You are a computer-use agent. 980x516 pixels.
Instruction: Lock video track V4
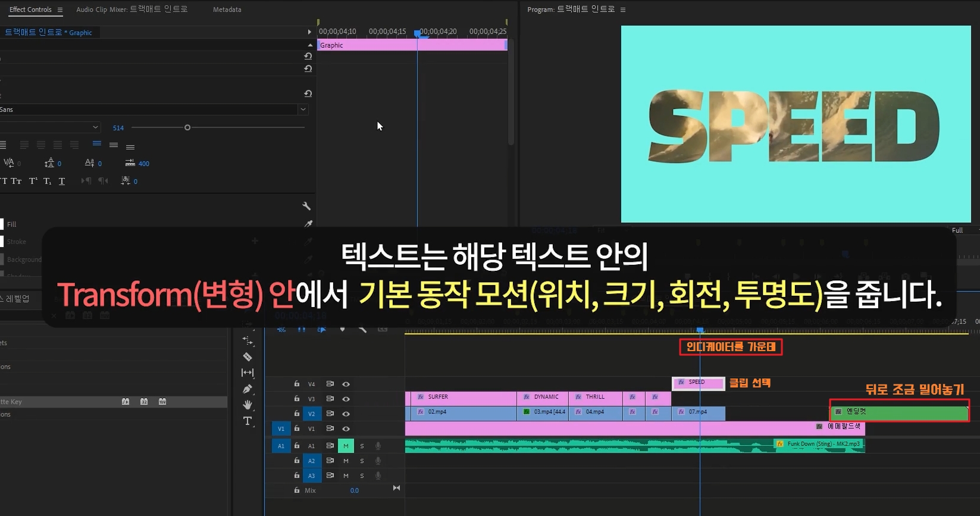tap(296, 384)
